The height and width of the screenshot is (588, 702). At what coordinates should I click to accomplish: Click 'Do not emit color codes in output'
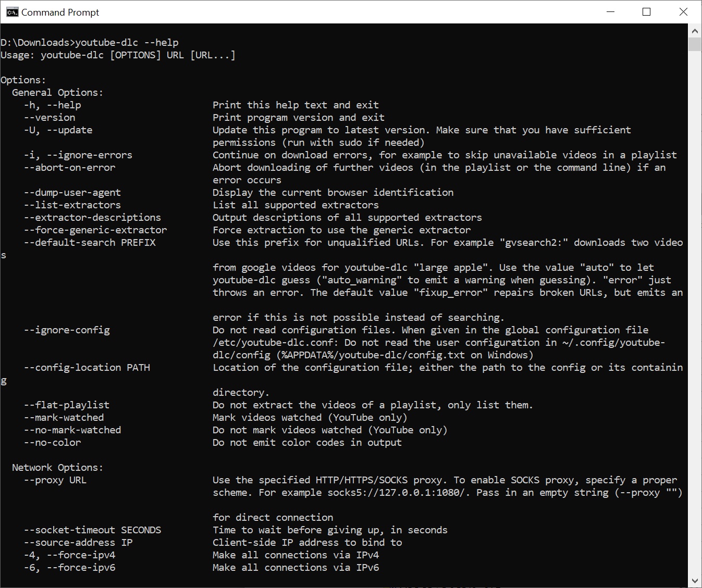click(x=307, y=443)
